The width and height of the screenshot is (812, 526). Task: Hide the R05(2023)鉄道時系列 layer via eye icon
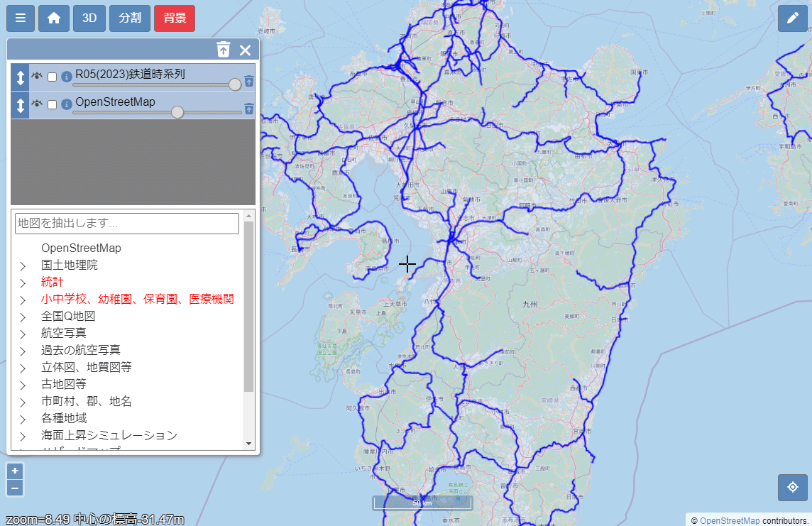37,76
